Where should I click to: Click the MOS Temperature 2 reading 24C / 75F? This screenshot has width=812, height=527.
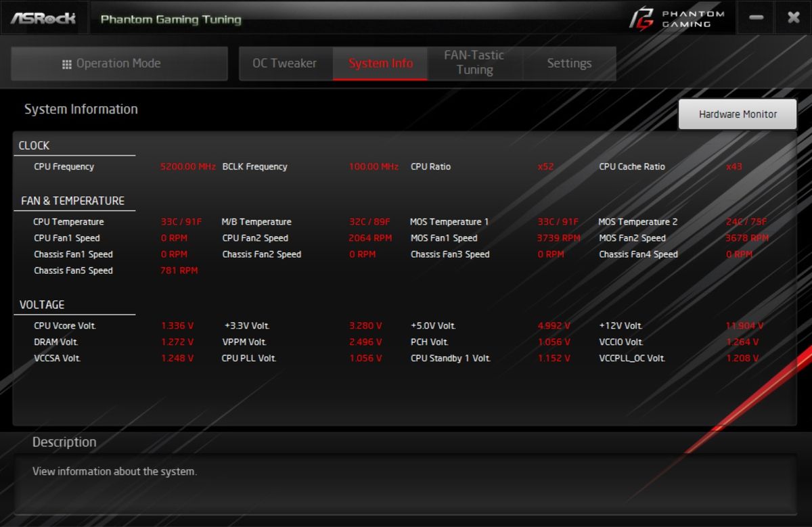coord(746,222)
